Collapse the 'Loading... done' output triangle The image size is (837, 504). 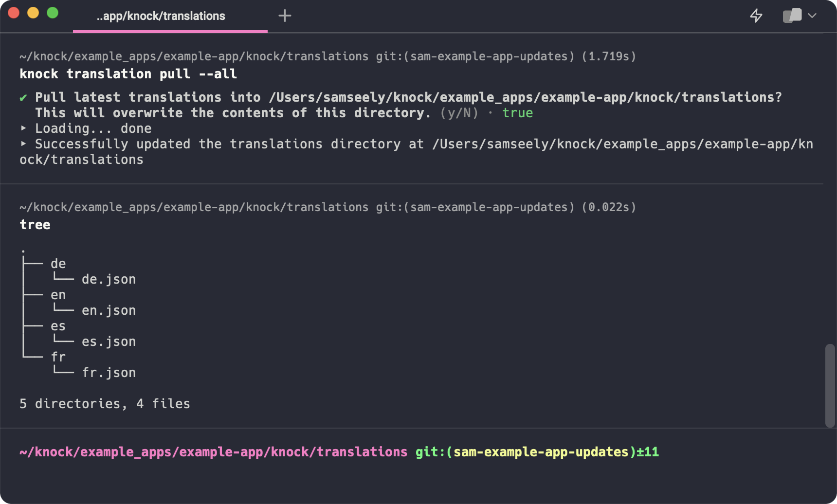coord(22,128)
